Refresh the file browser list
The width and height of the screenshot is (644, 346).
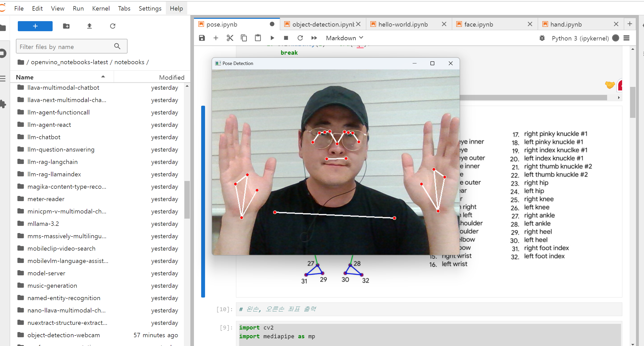[113, 26]
